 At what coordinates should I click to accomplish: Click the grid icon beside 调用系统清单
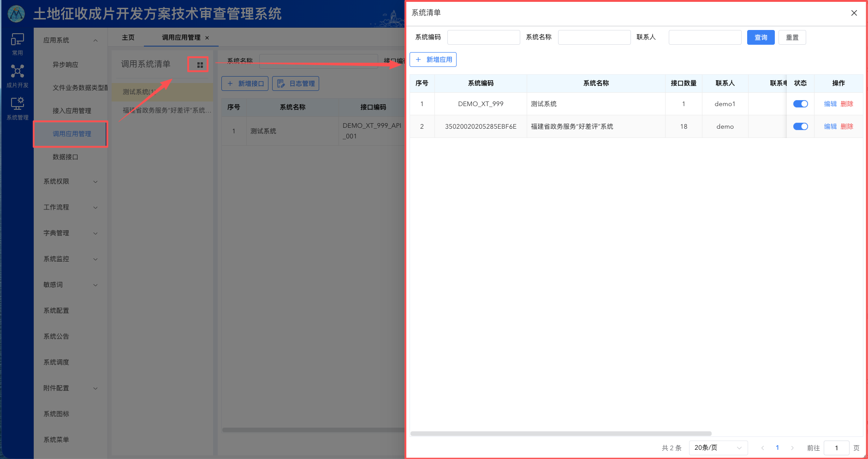coord(198,65)
